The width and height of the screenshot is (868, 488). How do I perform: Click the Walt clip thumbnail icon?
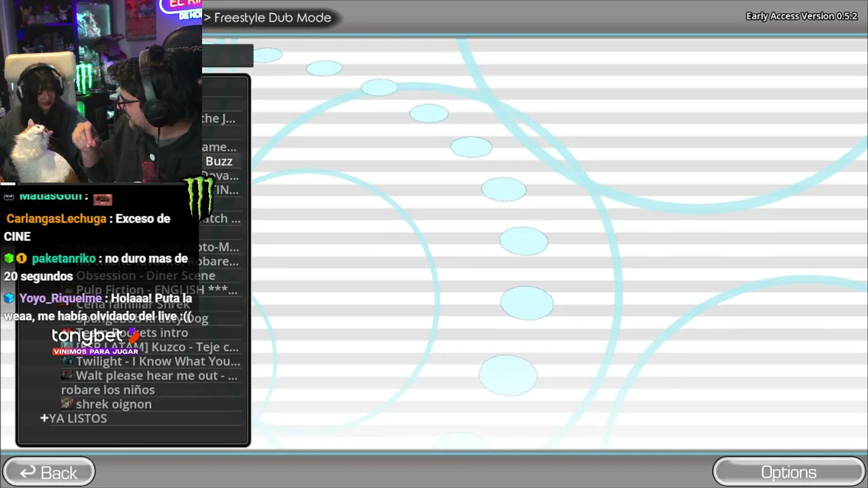[67, 375]
